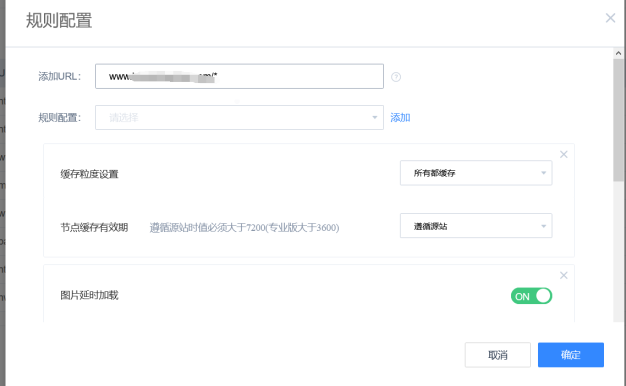
Task: Open the 遵循源站 dropdown
Action: tap(476, 226)
